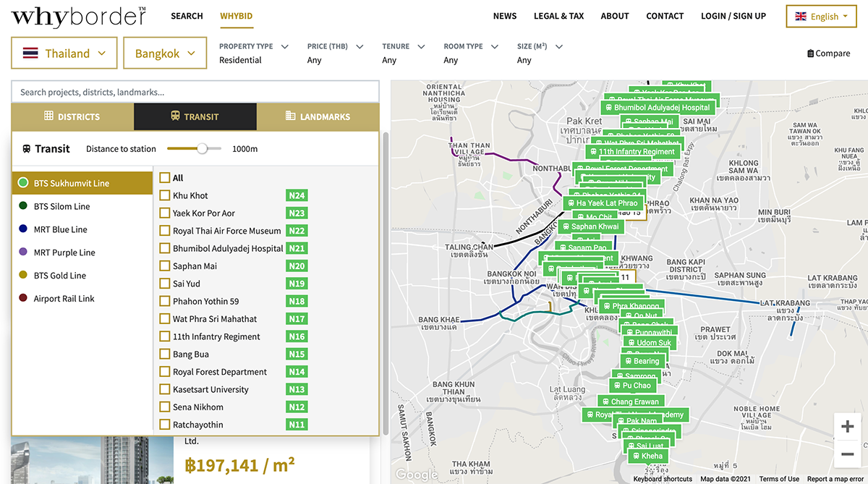Open the Landmarks tab
Screen dimensions: 868x484
318,116
